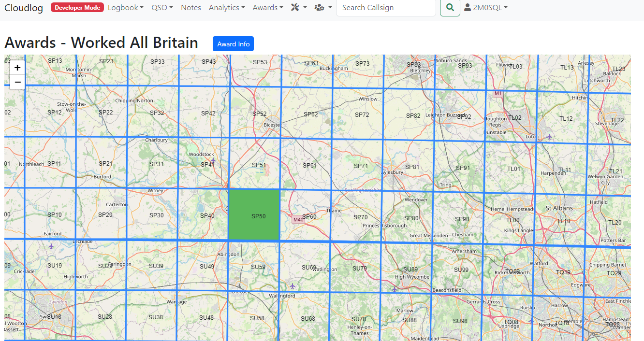Open the 2M0SQL account menu
The width and height of the screenshot is (644, 341).
(x=485, y=8)
